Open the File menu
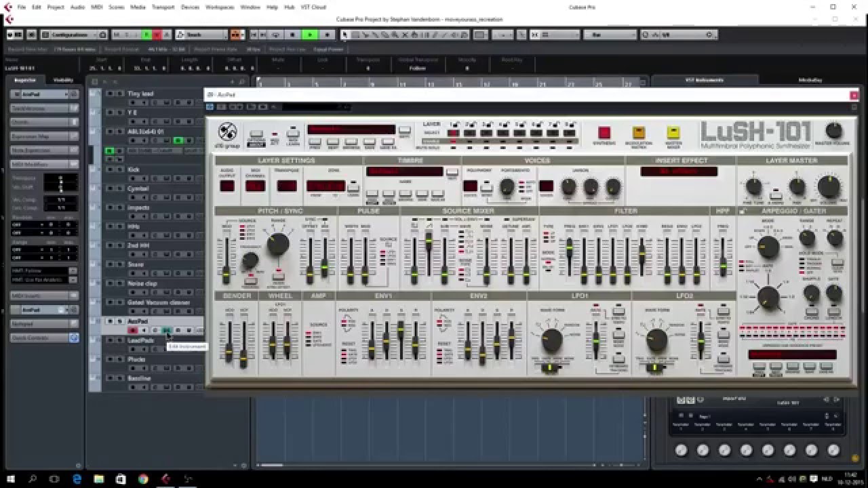Viewport: 868px width, 488px height. tap(22, 7)
